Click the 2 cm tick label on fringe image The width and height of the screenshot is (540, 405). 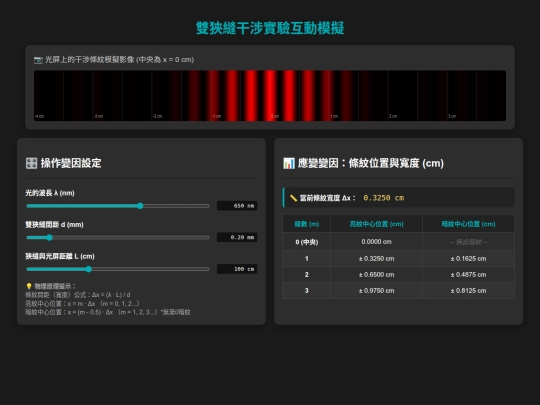(393, 116)
